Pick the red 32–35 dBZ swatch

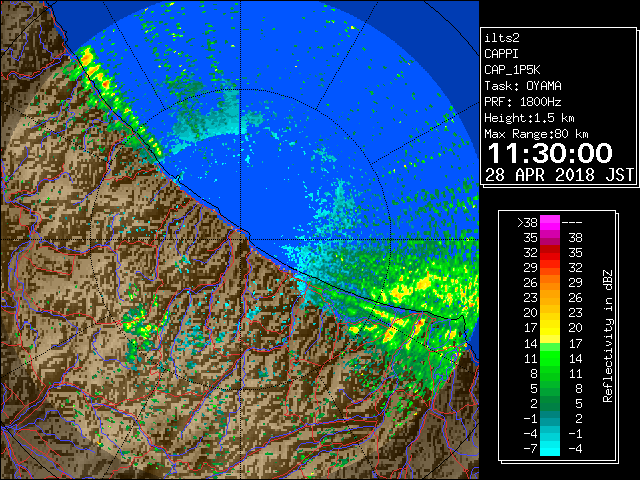550,253
